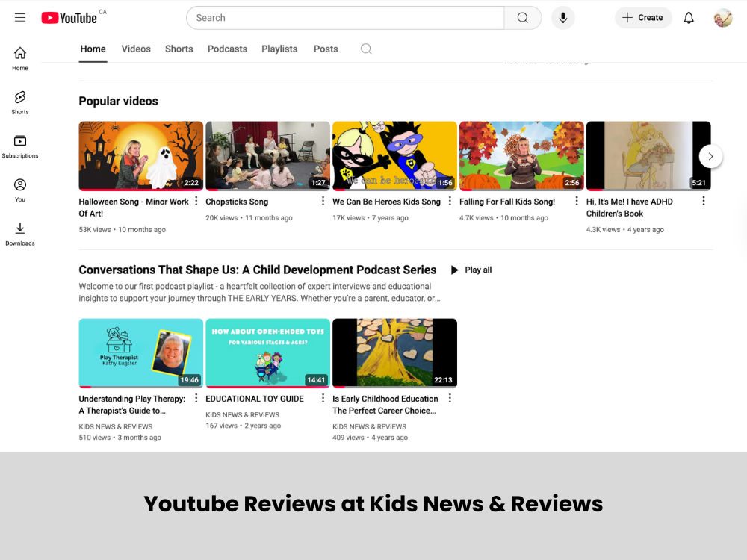Open the tree painting video thumbnail
Viewport: 747px width, 560px height.
[394, 353]
